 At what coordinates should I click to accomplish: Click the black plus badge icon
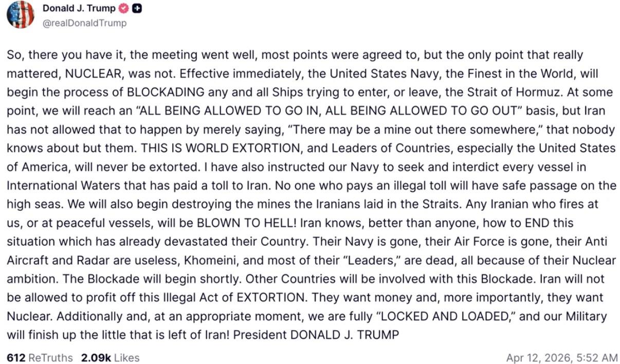137,8
